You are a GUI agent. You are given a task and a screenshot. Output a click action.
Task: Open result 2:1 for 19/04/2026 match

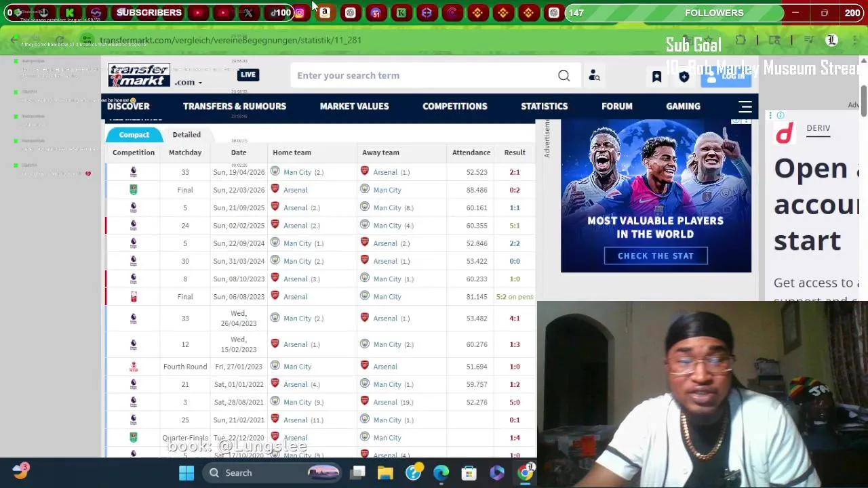pyautogui.click(x=515, y=172)
